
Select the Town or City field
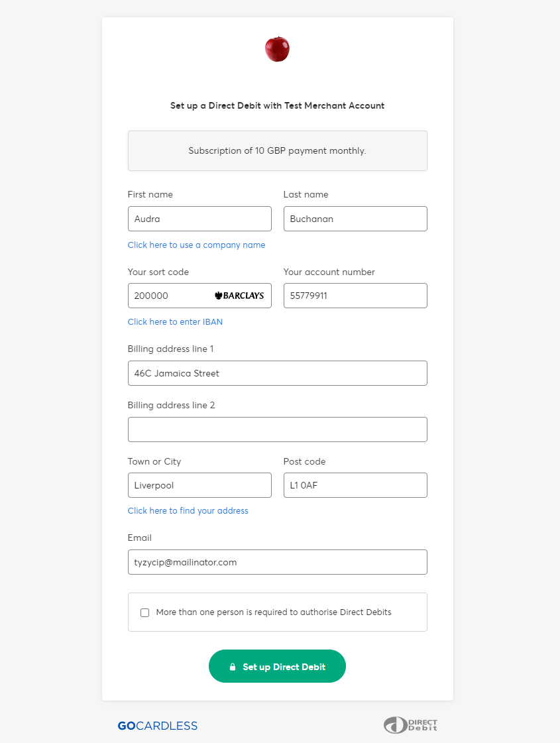click(199, 485)
